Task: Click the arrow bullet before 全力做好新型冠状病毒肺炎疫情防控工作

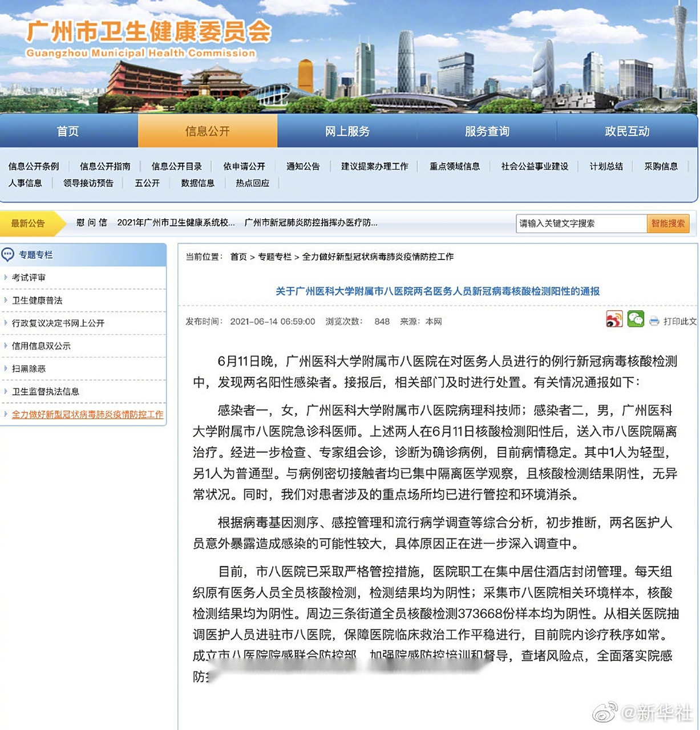Action: (6, 415)
